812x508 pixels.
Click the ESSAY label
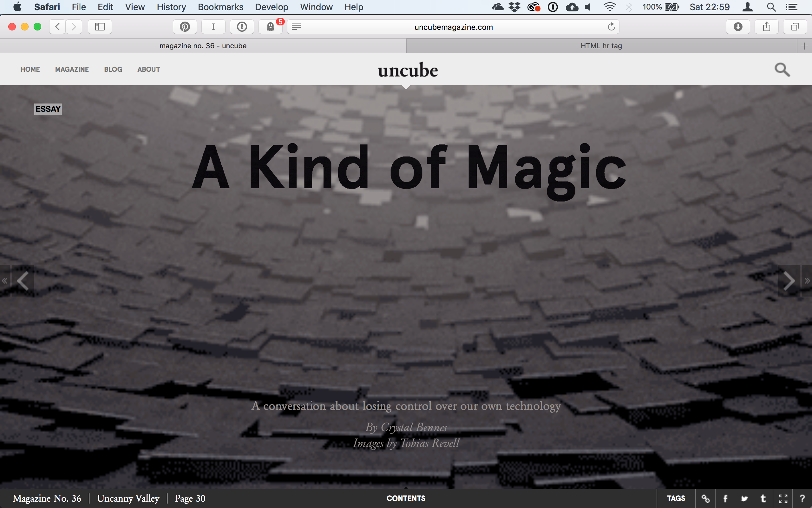click(x=48, y=109)
